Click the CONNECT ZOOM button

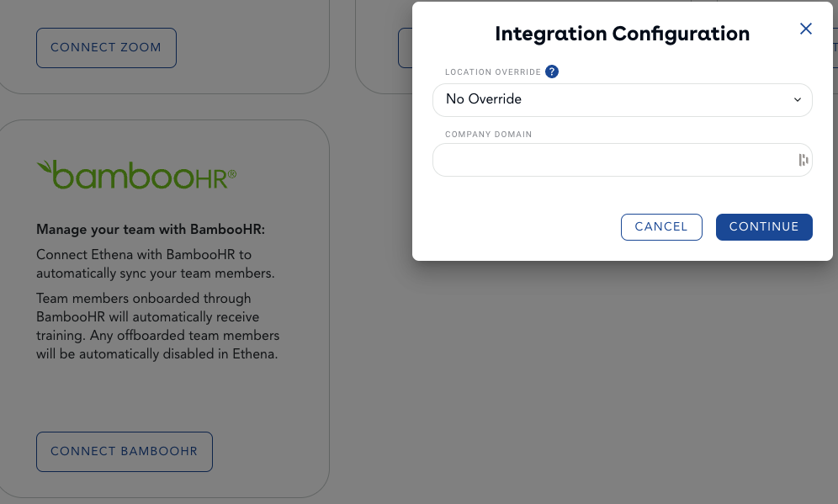(x=106, y=48)
